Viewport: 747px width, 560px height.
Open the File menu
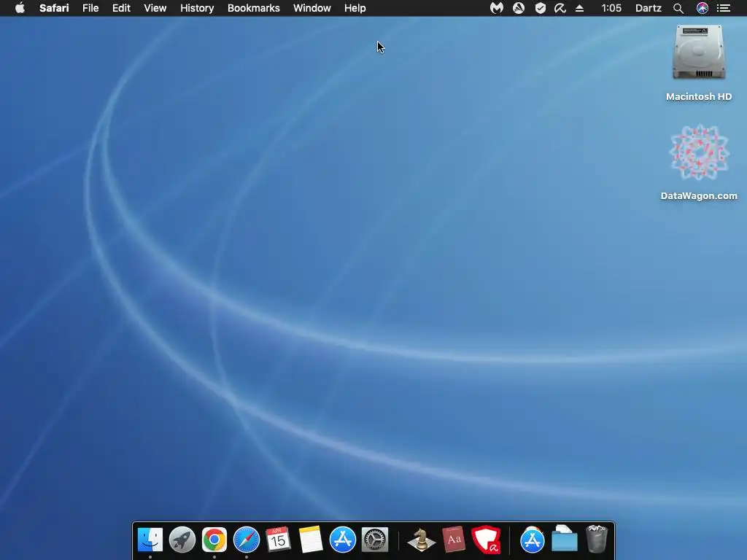(90, 8)
